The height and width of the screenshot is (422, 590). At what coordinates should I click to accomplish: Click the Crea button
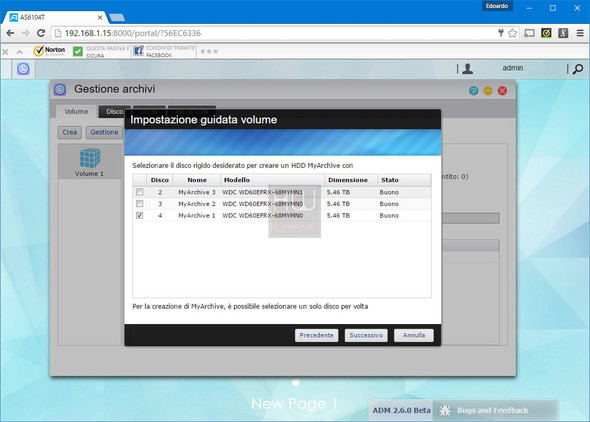(70, 132)
